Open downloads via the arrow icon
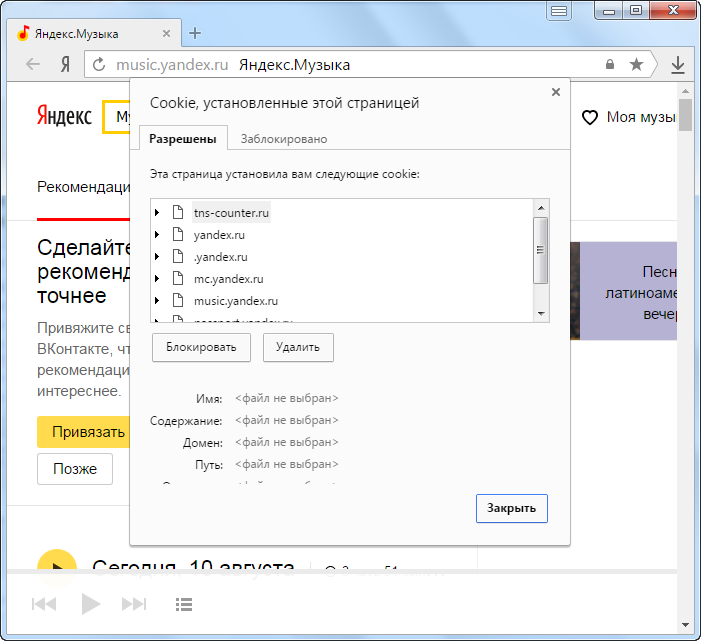 point(678,65)
